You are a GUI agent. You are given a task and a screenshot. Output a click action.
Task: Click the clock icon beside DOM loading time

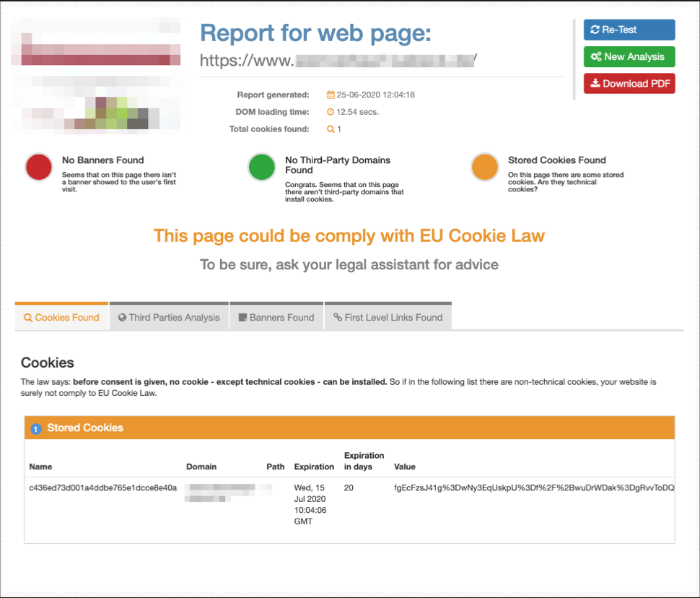(331, 112)
